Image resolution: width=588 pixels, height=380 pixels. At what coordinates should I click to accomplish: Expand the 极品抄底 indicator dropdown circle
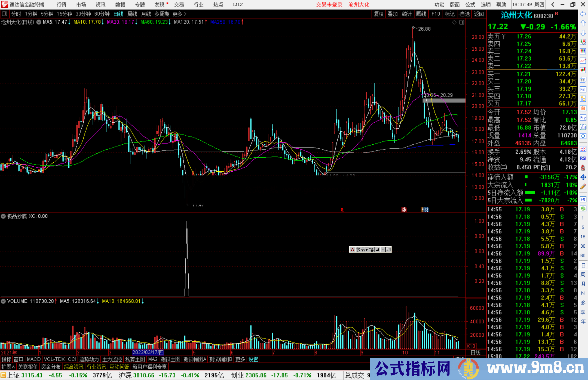[4, 216]
